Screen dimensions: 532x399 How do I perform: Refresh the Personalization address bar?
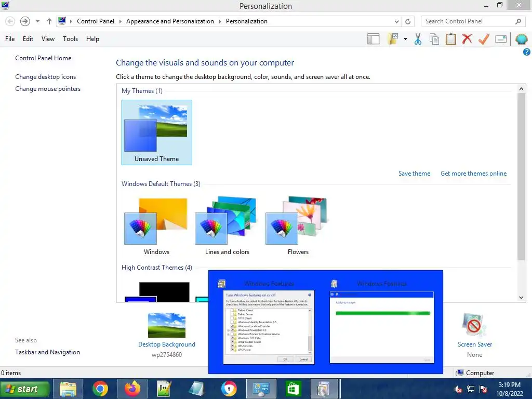coord(408,21)
